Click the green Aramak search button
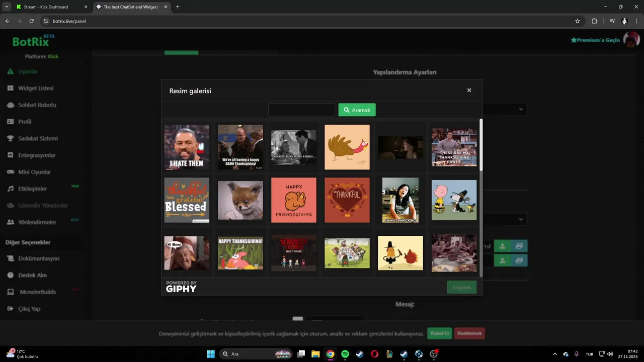644x362 pixels. tap(357, 110)
